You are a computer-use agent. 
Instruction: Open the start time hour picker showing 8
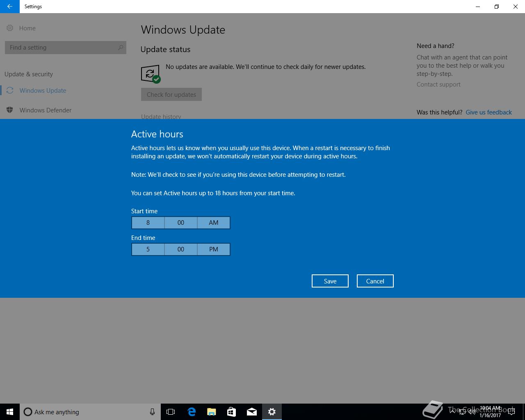[x=148, y=223]
